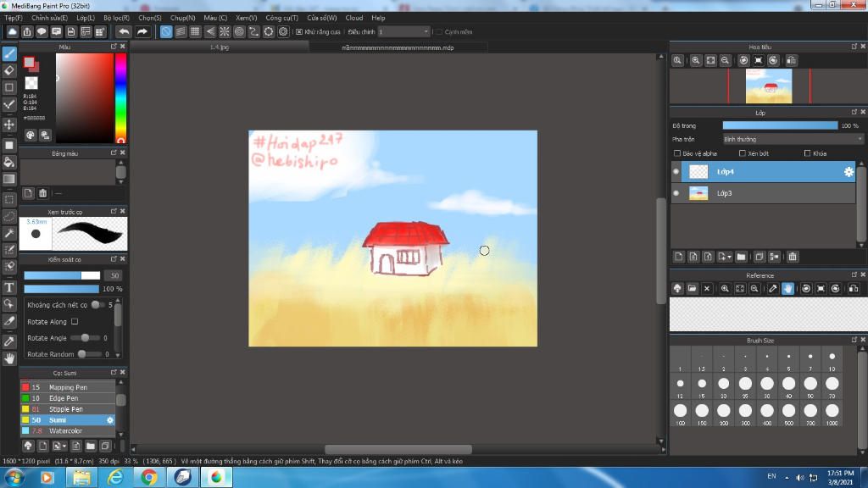Image resolution: width=868 pixels, height=488 pixels.
Task: Enable the Khóa lock checkbox
Action: 807,153
